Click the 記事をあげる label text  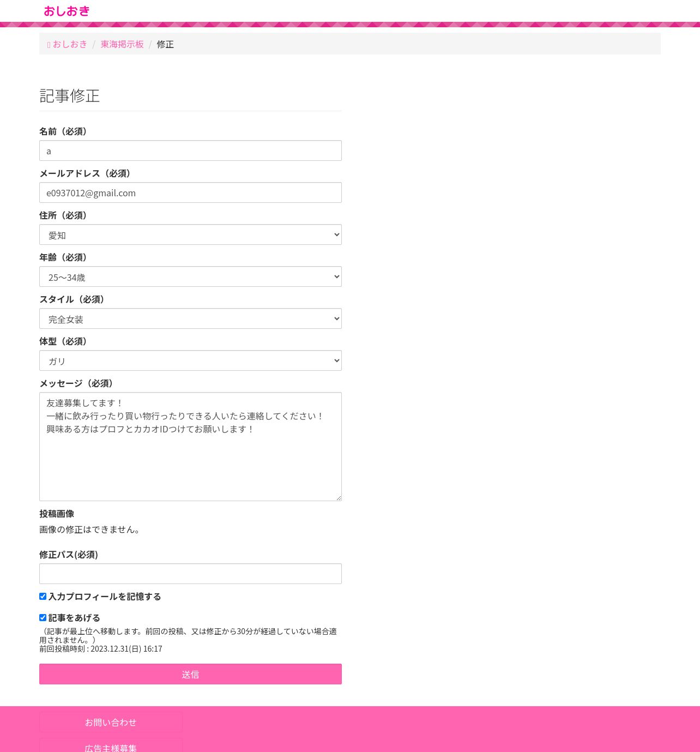(x=74, y=618)
